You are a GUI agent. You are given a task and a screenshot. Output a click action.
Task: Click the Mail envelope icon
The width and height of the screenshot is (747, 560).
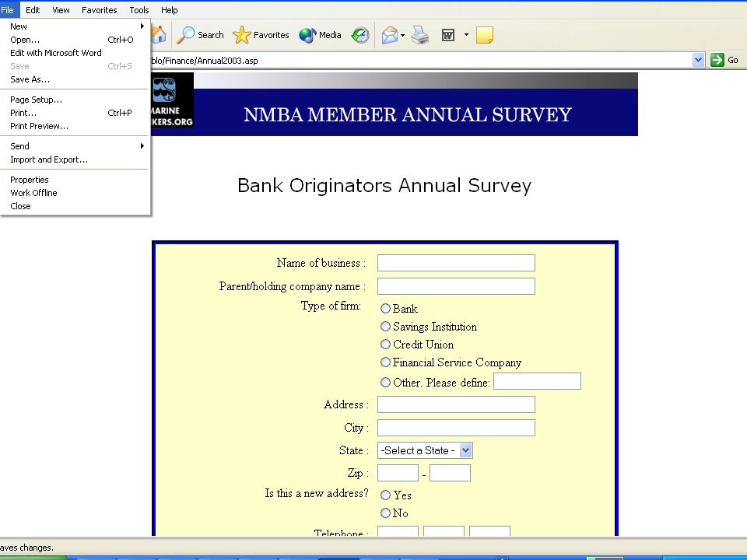(x=389, y=35)
